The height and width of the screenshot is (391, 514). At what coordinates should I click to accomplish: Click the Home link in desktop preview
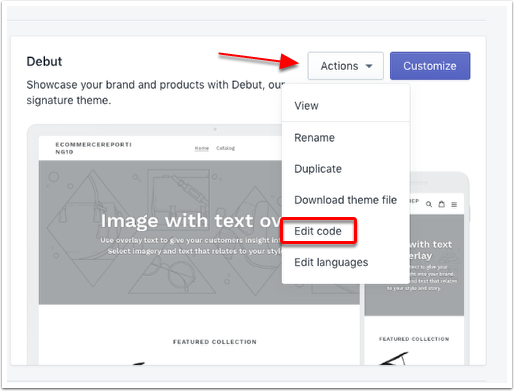202,148
